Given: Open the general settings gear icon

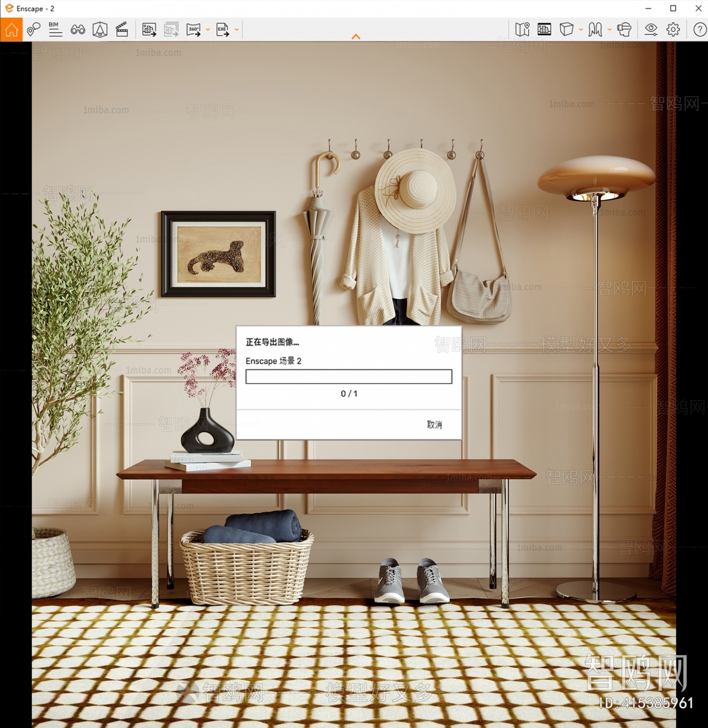Looking at the screenshot, I should pos(673,30).
